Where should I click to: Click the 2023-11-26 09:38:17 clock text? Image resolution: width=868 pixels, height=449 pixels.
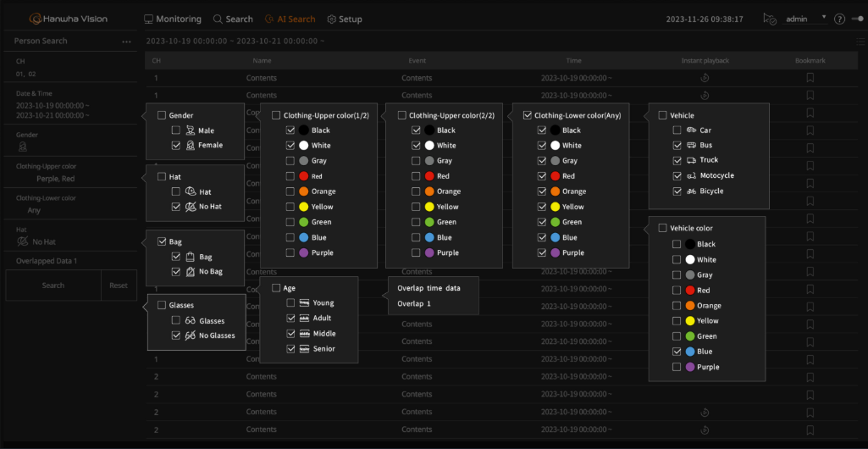(705, 19)
